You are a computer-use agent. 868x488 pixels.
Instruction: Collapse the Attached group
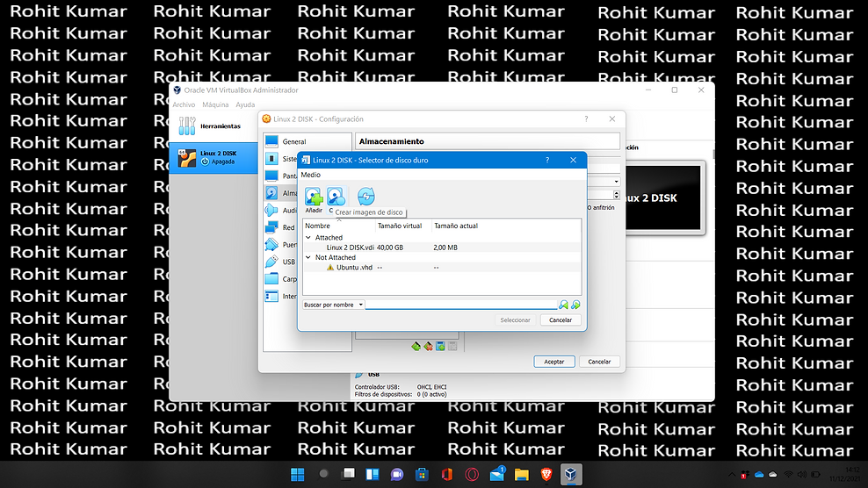pyautogui.click(x=308, y=237)
